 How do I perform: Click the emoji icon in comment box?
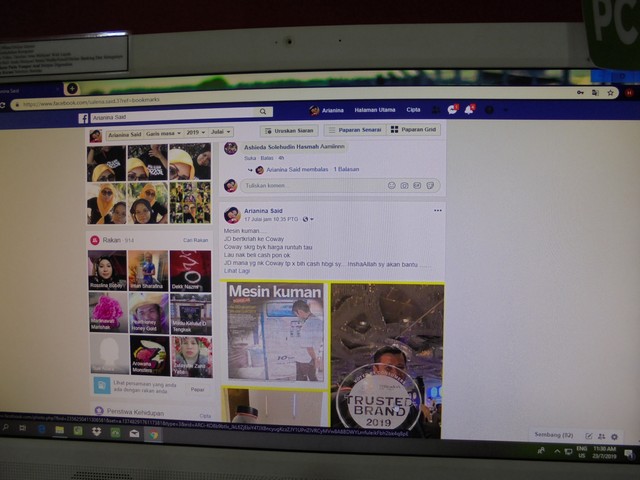(391, 185)
